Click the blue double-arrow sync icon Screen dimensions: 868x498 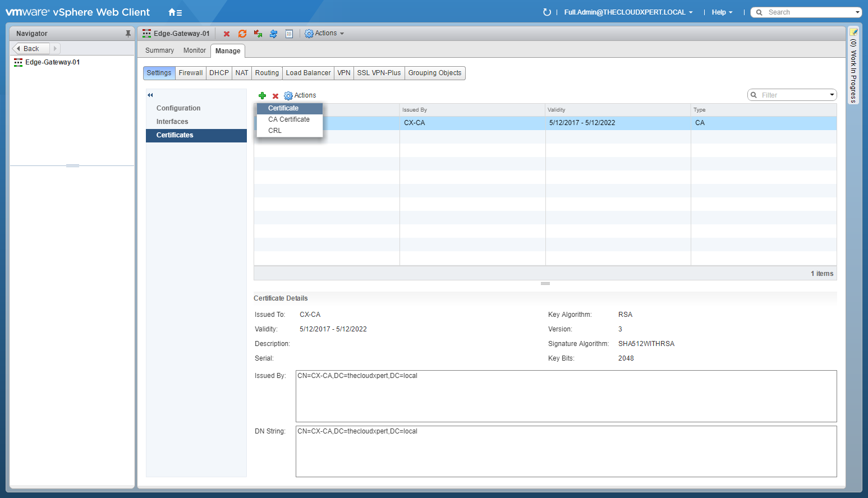tap(273, 34)
